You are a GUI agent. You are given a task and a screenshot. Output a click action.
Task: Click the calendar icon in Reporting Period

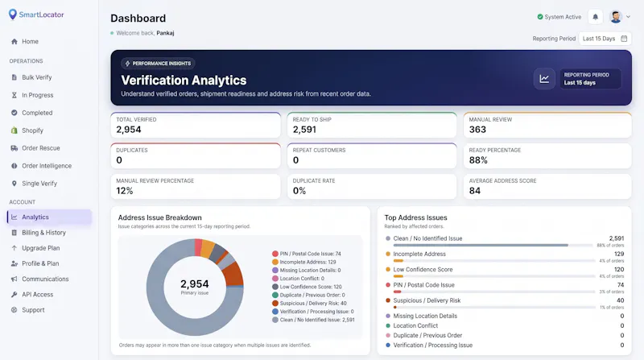(625, 39)
